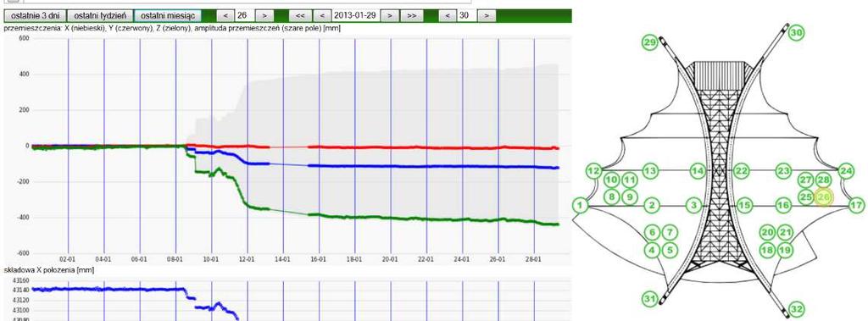Select sensor marker 27
The height and width of the screenshot is (321, 868).
805,180
